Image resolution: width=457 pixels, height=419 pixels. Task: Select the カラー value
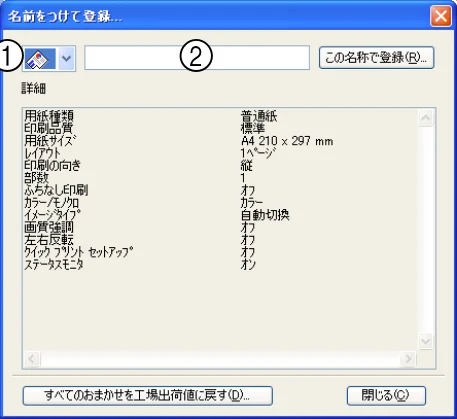pyautogui.click(x=252, y=203)
